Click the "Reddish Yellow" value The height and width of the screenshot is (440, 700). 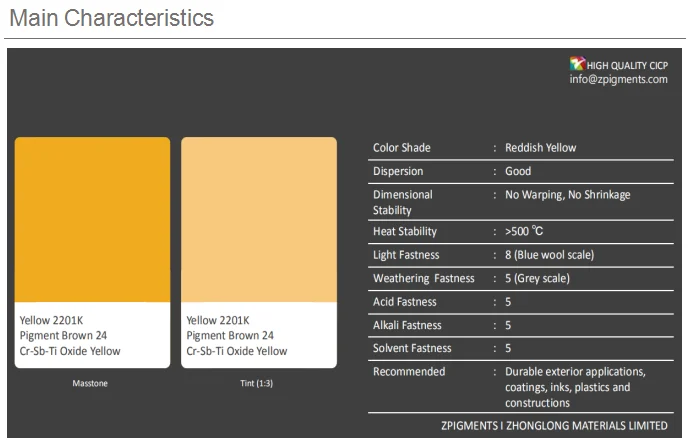[541, 148]
